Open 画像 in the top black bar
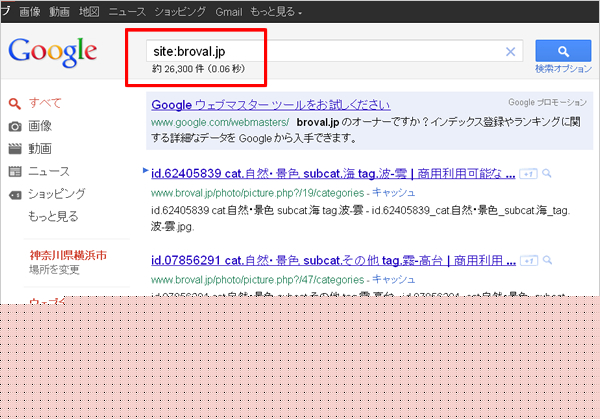 (x=30, y=12)
